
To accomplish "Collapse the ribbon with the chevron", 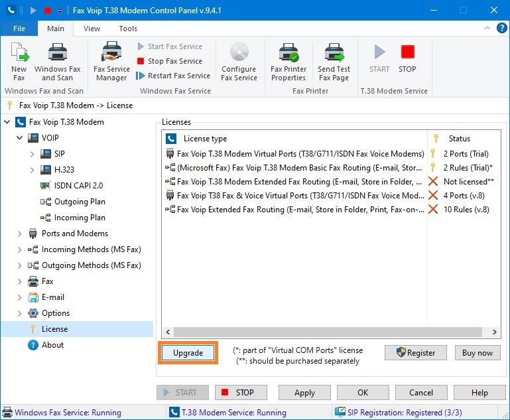I will pos(487,28).
